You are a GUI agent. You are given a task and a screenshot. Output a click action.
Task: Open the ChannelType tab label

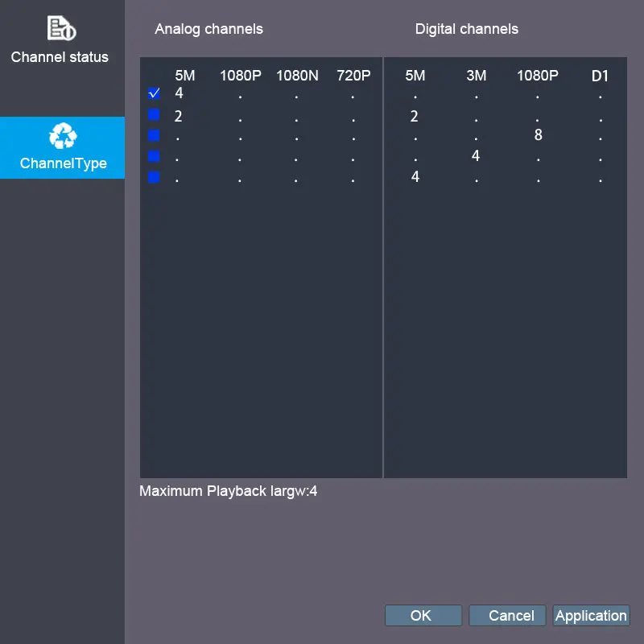(64, 163)
